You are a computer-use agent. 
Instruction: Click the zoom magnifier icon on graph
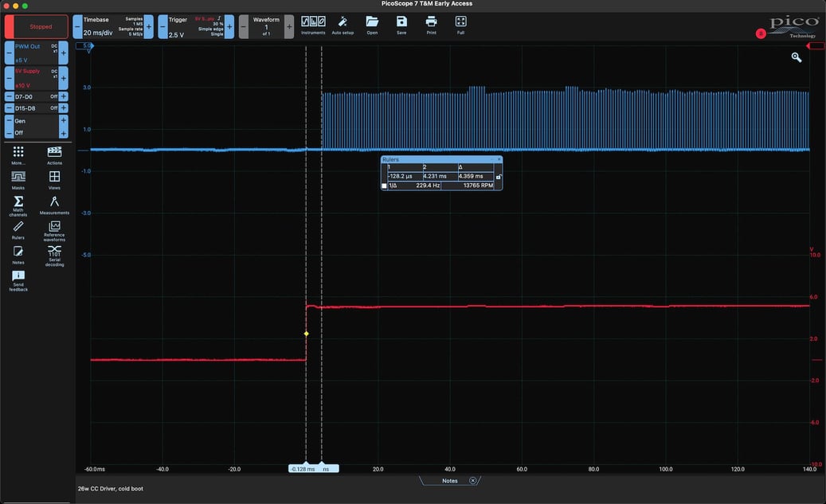point(796,57)
